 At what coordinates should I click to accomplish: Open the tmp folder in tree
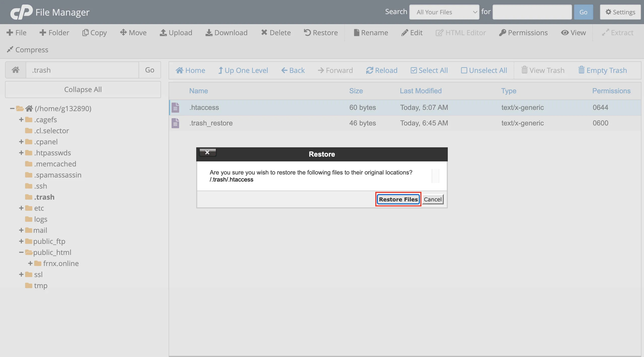pyautogui.click(x=36, y=285)
